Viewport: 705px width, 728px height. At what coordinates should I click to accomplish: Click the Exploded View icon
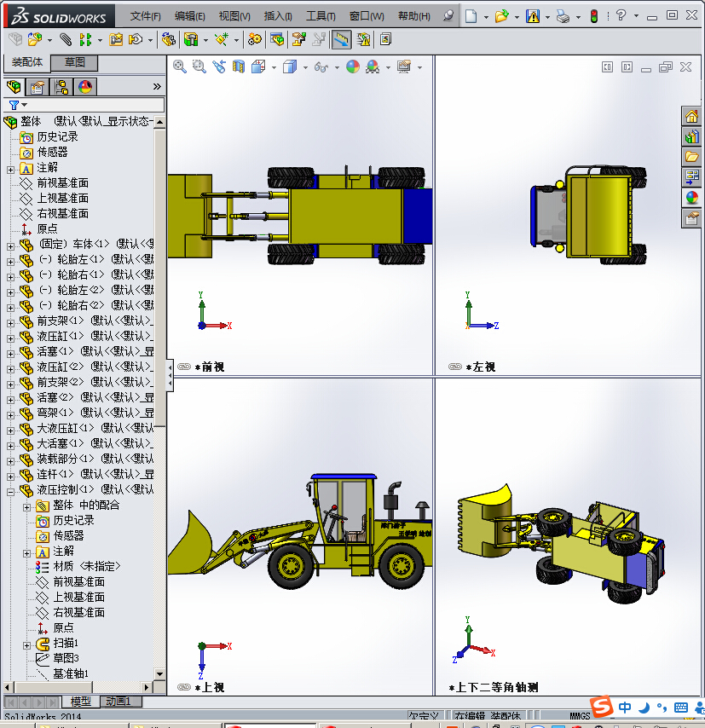click(x=298, y=39)
